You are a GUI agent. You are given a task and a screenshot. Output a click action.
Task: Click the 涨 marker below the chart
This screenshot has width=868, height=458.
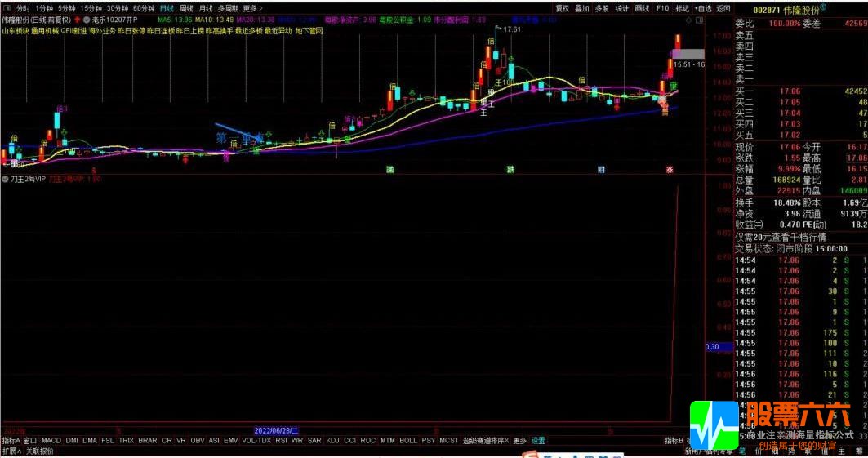click(x=670, y=170)
